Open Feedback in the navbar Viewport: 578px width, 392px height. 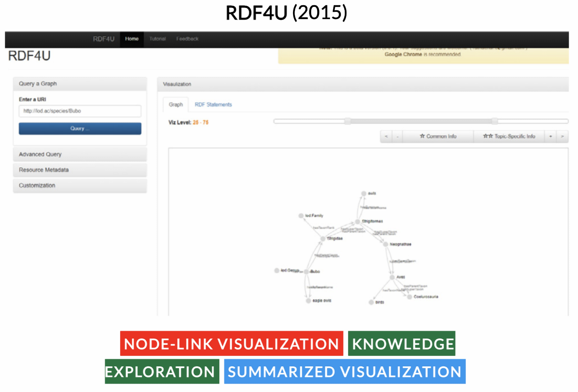coord(187,39)
